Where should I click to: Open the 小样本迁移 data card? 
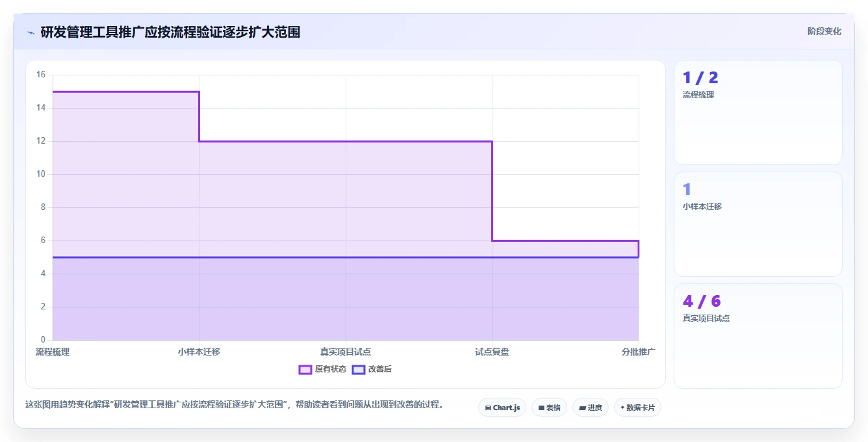pos(758,224)
